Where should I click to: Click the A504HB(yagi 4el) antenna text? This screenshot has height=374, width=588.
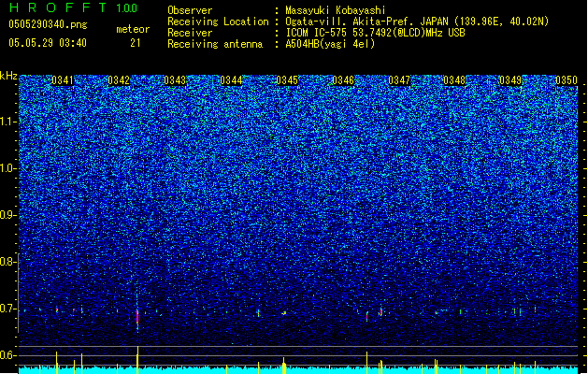point(330,44)
